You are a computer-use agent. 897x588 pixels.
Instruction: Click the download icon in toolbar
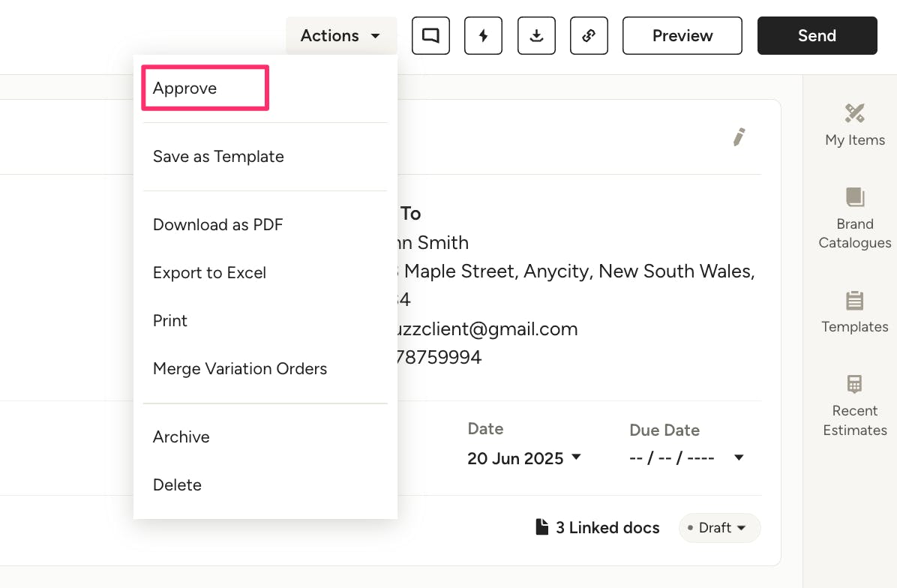(536, 36)
